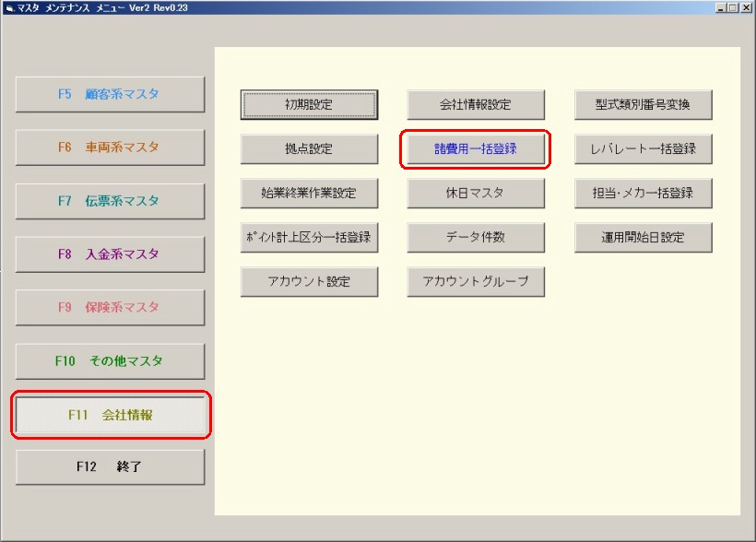Image resolution: width=756 pixels, height=542 pixels.
Task: Click ポイント計上区分一括登録 button
Action: tap(309, 238)
